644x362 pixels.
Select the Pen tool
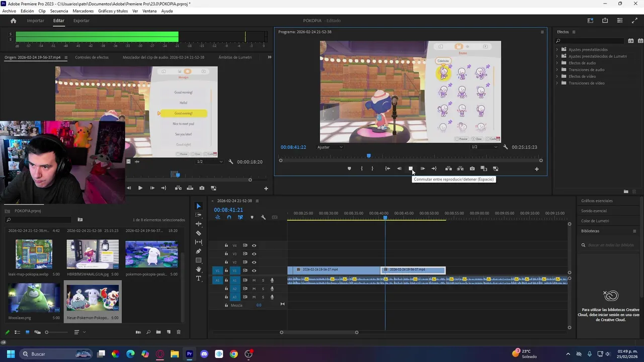click(198, 251)
